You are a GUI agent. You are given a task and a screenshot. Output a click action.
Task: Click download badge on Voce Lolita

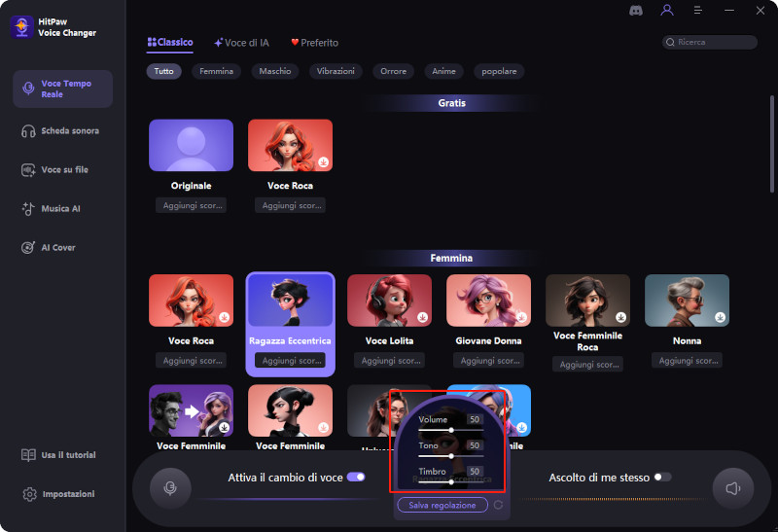click(x=423, y=317)
